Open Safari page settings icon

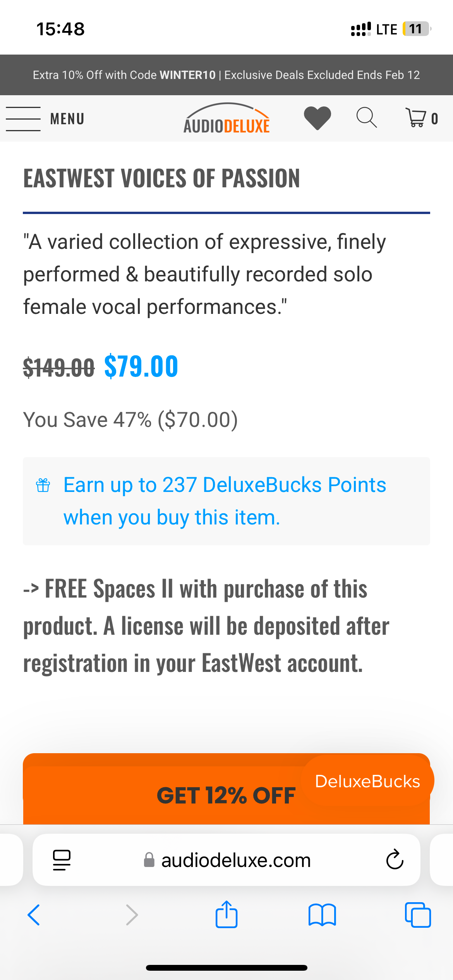(62, 860)
